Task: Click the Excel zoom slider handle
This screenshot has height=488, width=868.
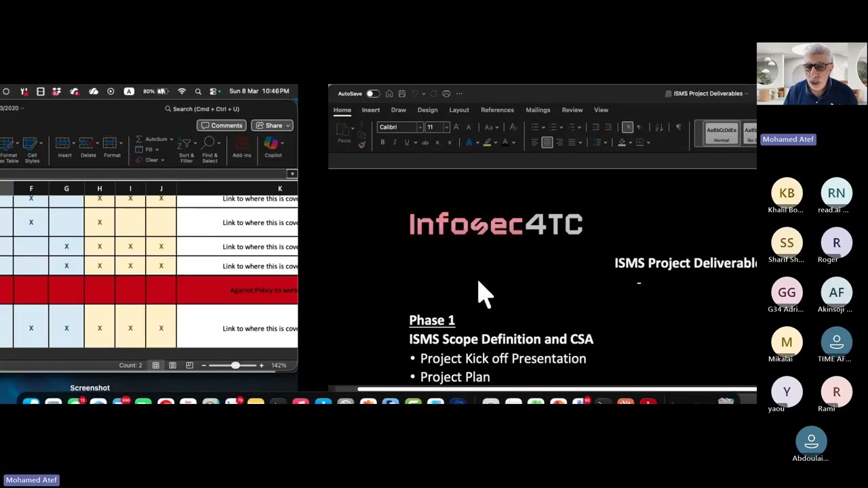Action: pos(235,365)
